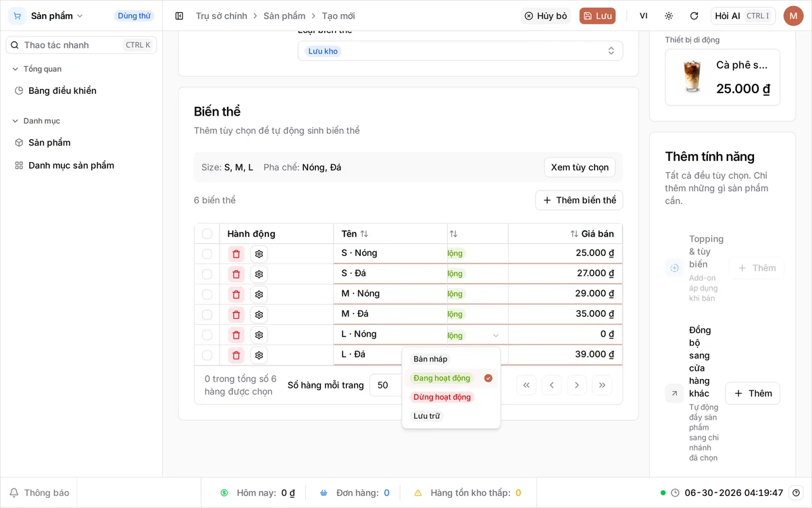This screenshot has height=508, width=812.
Task: Delete the L · Đá variant row
Action: point(236,355)
